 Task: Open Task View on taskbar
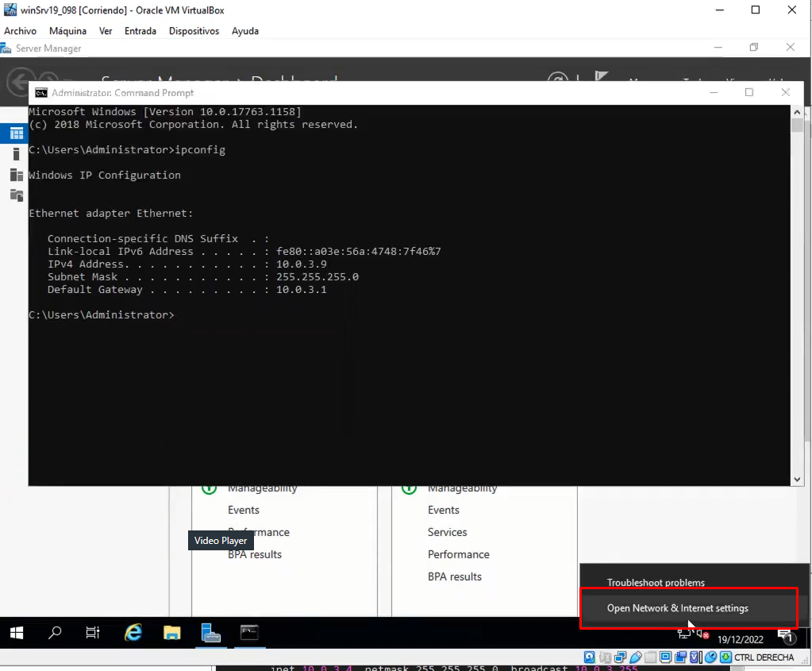click(x=93, y=633)
